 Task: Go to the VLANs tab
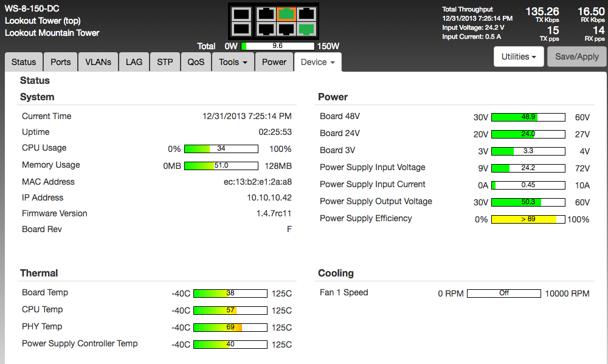98,62
